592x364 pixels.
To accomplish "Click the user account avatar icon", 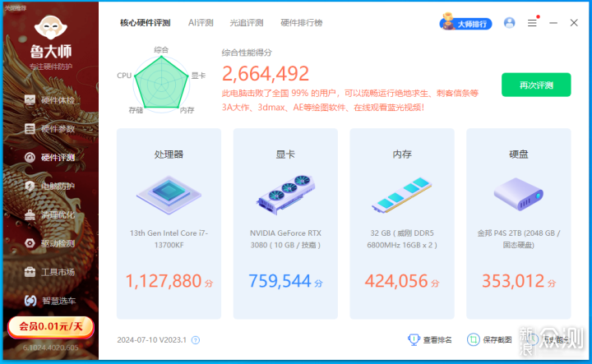I will (509, 23).
